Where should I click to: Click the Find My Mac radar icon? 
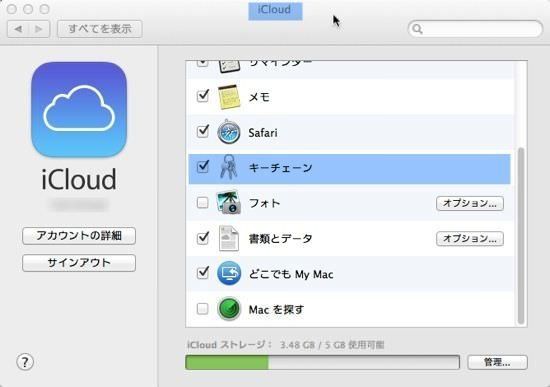pos(229,309)
